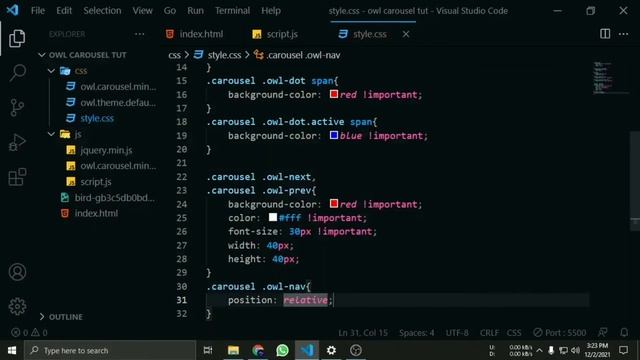Screen dimensions: 640x360
Task: Collapse the OWL CAROUSEL TUT folder section
Action: tap(42, 55)
